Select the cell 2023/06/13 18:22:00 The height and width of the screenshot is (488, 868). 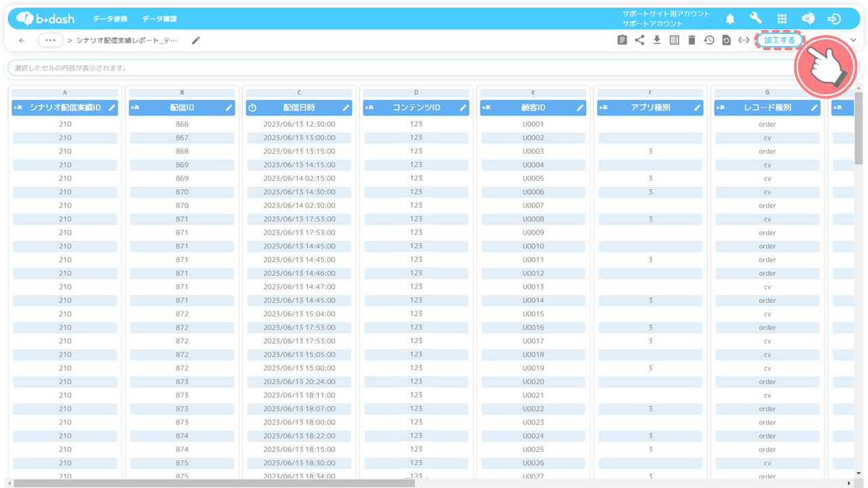click(299, 436)
